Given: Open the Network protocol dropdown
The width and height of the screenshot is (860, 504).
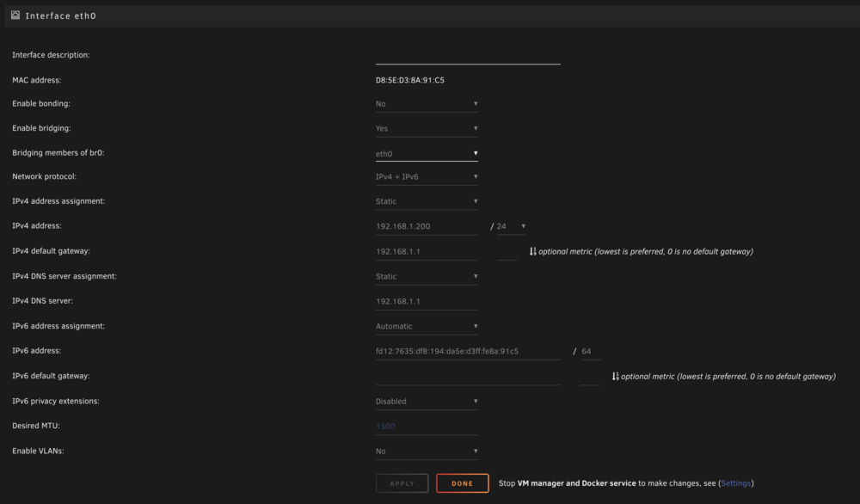Looking at the screenshot, I should tap(427, 176).
